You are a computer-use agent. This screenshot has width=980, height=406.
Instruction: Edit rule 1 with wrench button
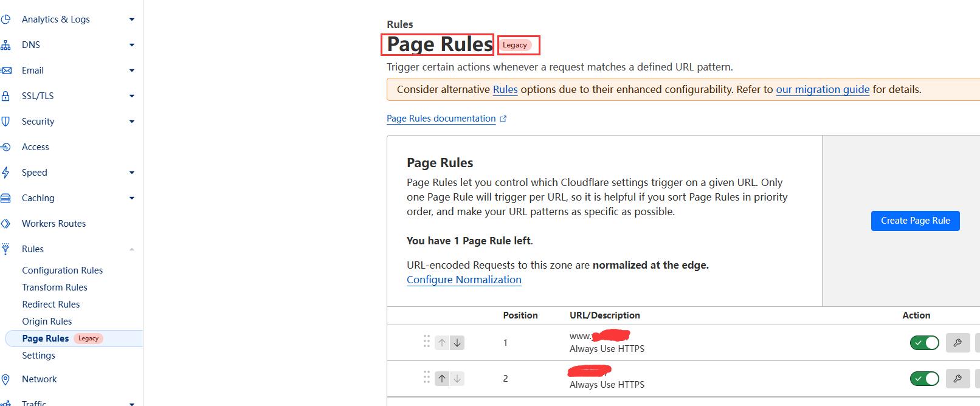click(x=958, y=343)
